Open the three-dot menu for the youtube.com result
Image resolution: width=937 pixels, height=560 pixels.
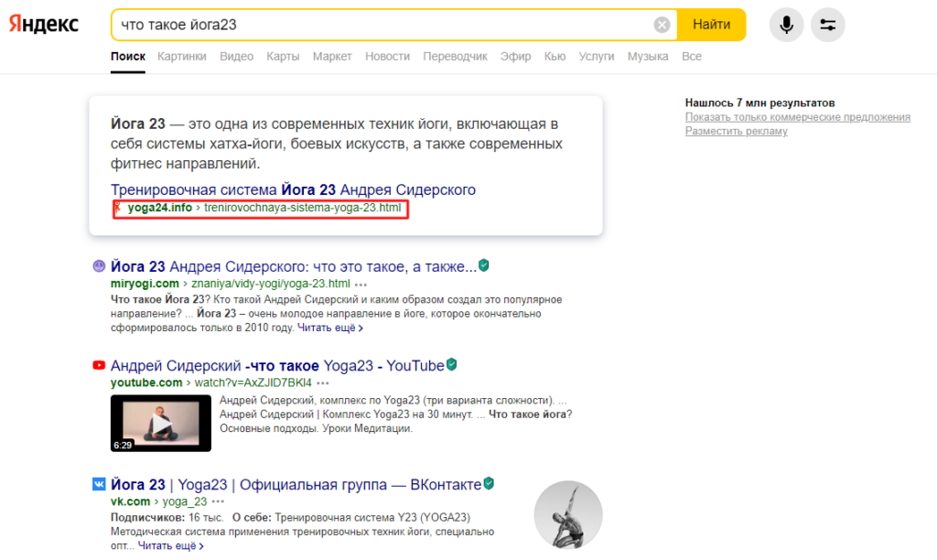point(323,383)
